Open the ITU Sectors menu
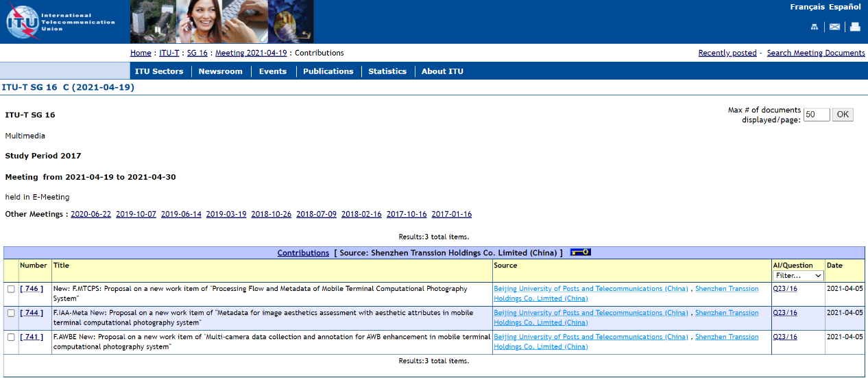This screenshot has width=868, height=378. 159,71
